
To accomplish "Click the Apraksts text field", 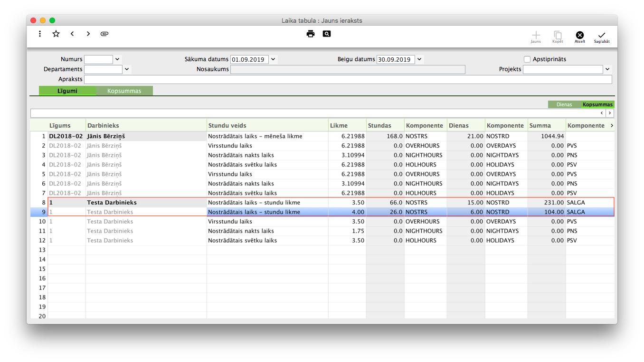I will [x=348, y=79].
